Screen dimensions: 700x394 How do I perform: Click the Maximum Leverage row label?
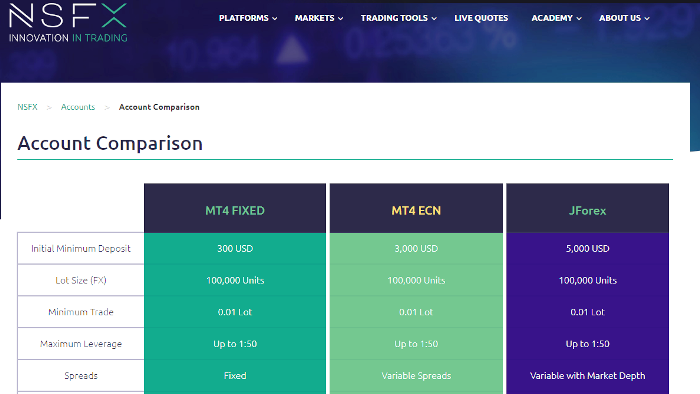(x=81, y=344)
